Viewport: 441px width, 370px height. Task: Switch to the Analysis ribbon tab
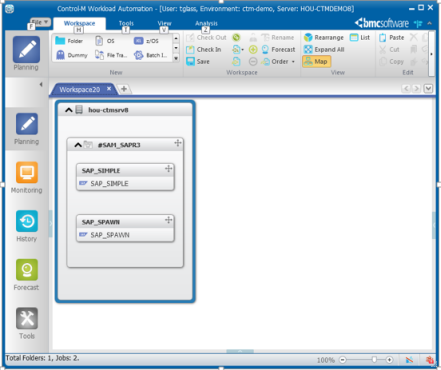tap(206, 23)
